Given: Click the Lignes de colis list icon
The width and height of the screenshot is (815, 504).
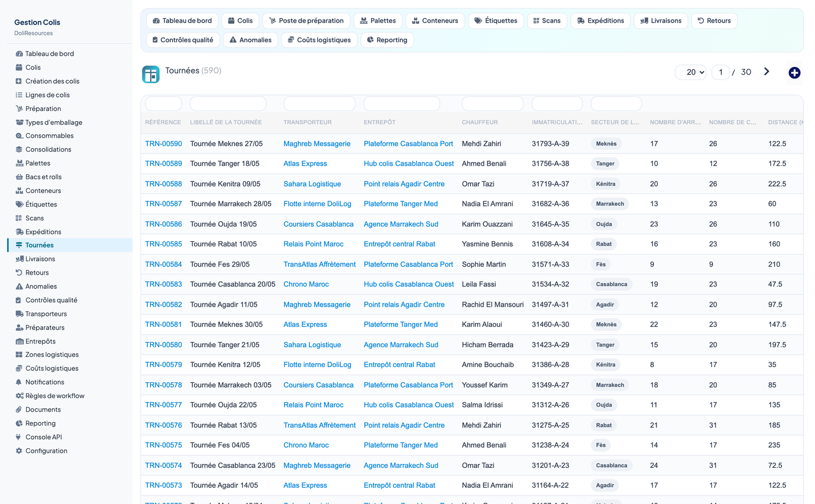Looking at the screenshot, I should pos(19,95).
